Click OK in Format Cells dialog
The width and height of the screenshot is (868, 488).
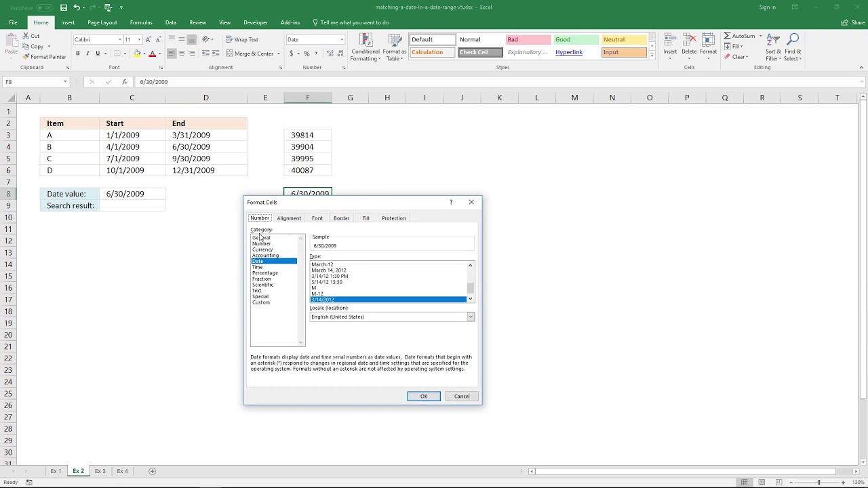tap(424, 396)
